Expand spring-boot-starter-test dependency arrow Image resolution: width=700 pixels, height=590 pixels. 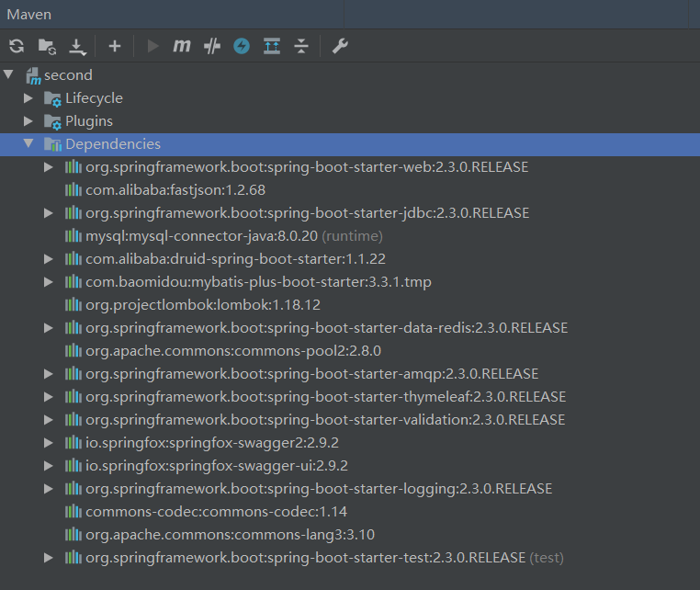[x=48, y=558]
